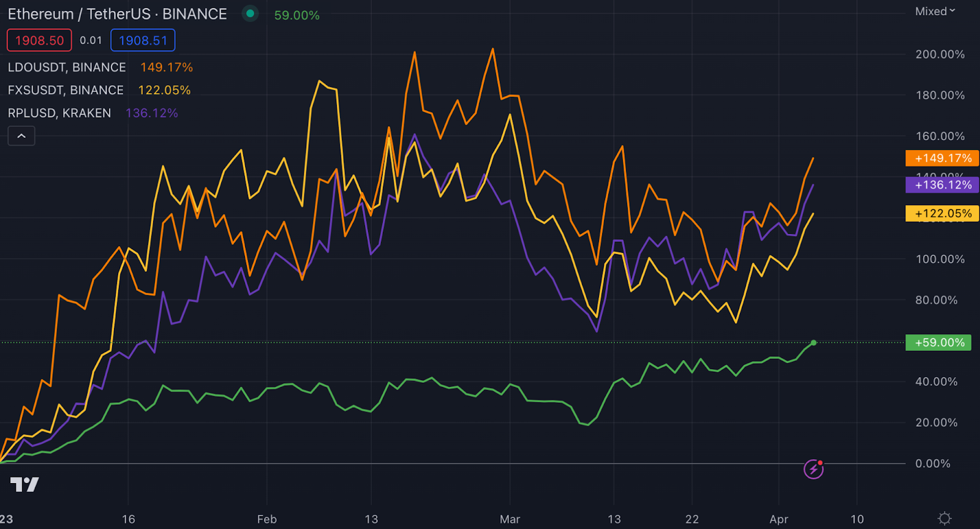This screenshot has height=529, width=980.
Task: Open the Mixed scale mode dropdown
Action: coord(935,12)
